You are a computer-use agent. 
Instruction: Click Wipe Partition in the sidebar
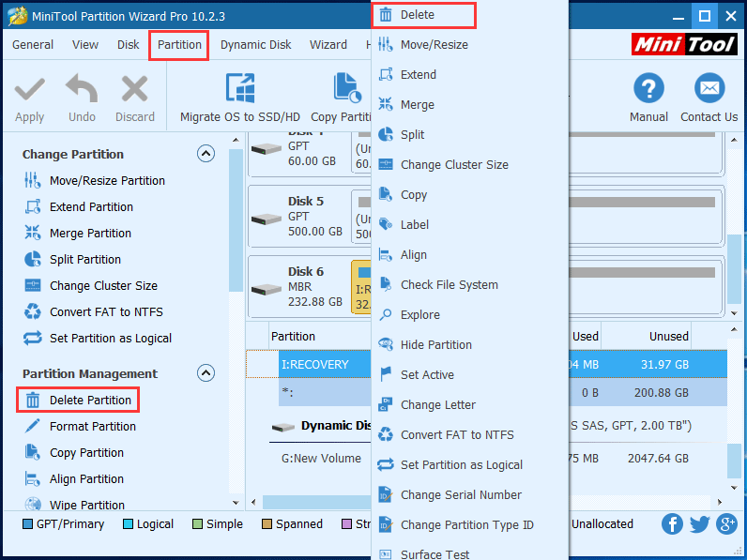coord(74,505)
